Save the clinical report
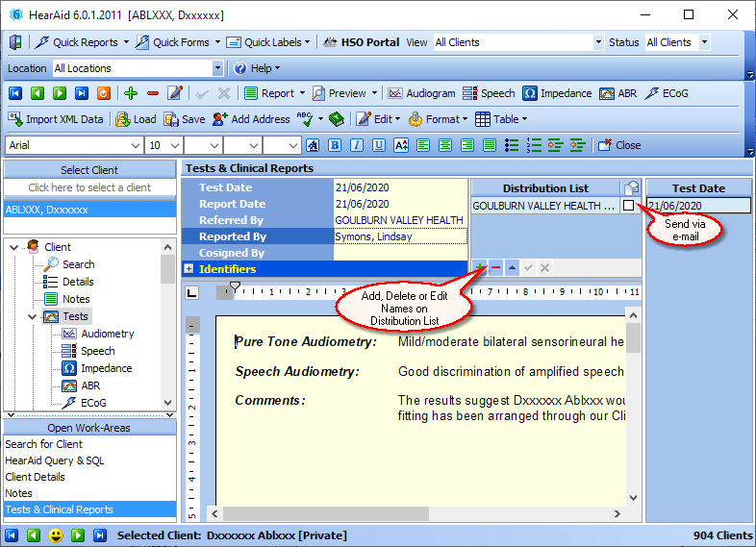Viewport: 756px width, 547px height. tap(185, 119)
